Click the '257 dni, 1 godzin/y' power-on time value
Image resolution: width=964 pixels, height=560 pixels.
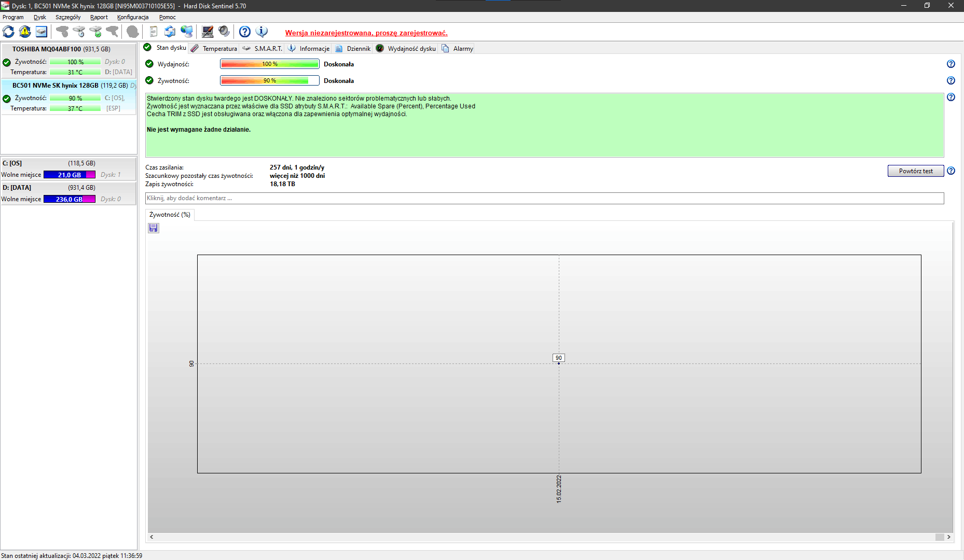pyautogui.click(x=297, y=167)
